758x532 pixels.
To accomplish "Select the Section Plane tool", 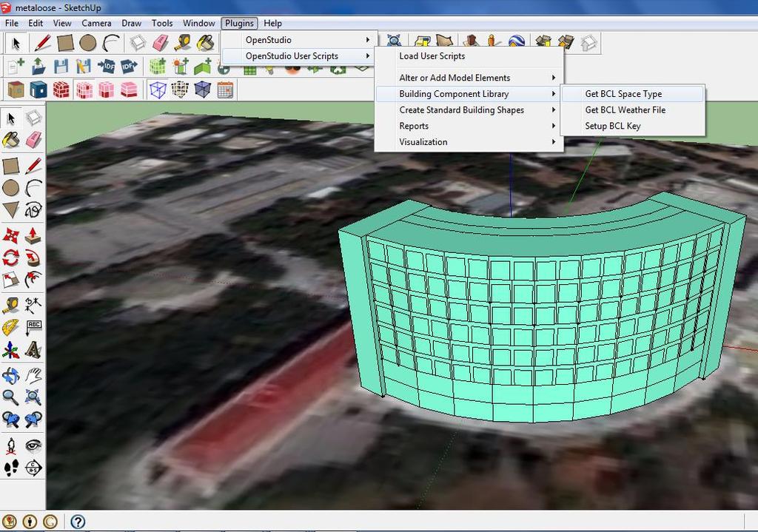I will coord(33,468).
